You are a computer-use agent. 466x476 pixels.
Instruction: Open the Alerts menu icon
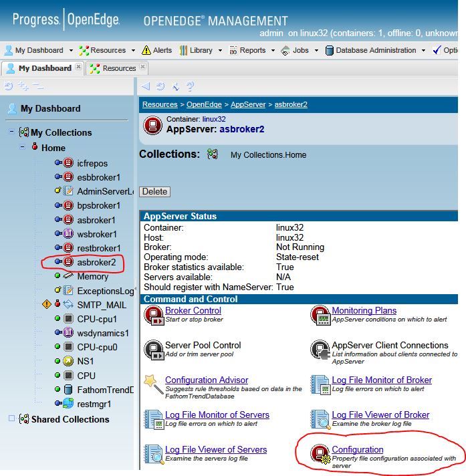click(146, 50)
